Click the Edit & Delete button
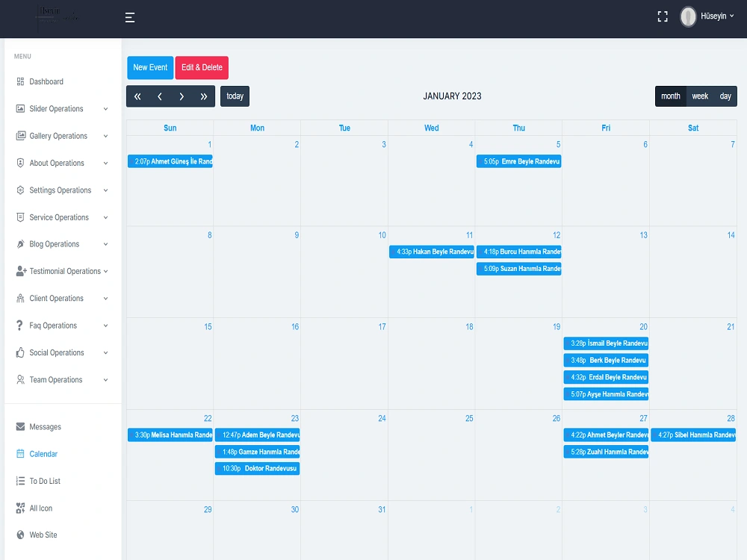Screen dimensions: 747x560 click(x=202, y=68)
